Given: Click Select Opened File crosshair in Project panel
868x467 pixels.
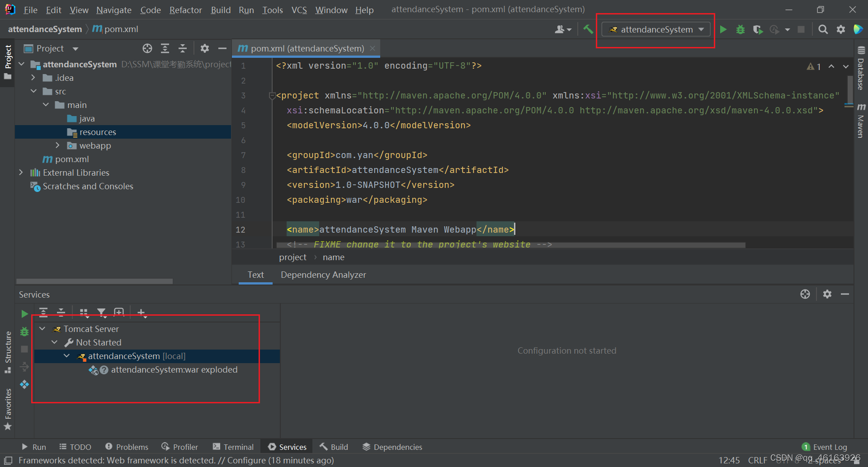Looking at the screenshot, I should (x=147, y=48).
